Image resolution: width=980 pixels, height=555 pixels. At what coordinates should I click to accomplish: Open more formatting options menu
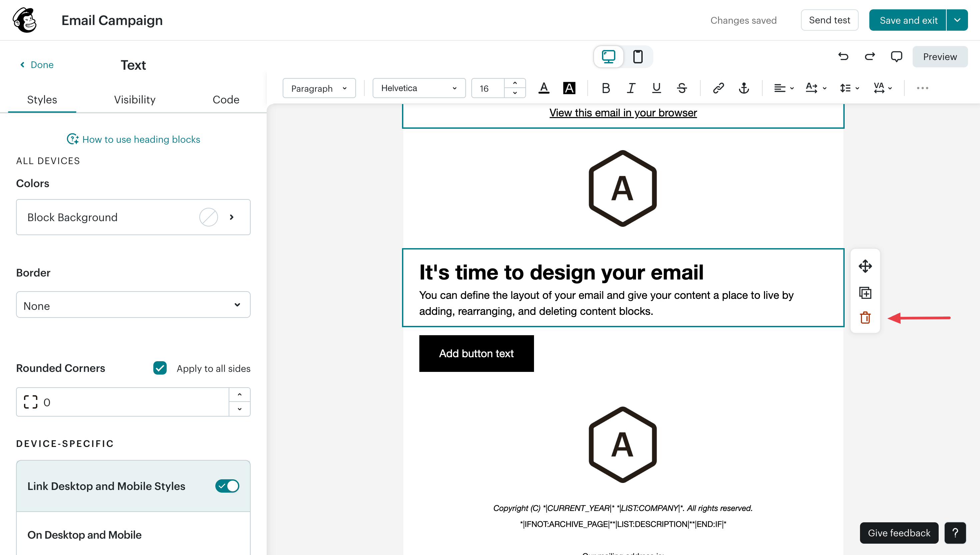pos(922,88)
